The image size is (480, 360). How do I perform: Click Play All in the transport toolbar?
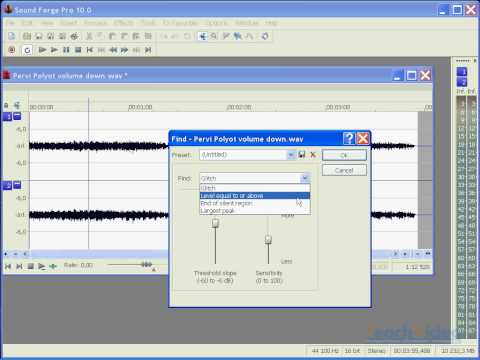point(42,50)
